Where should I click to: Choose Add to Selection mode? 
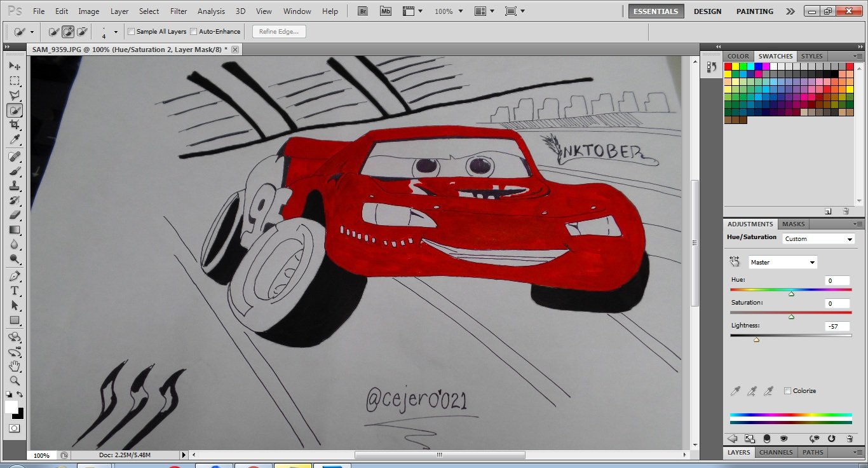click(68, 32)
